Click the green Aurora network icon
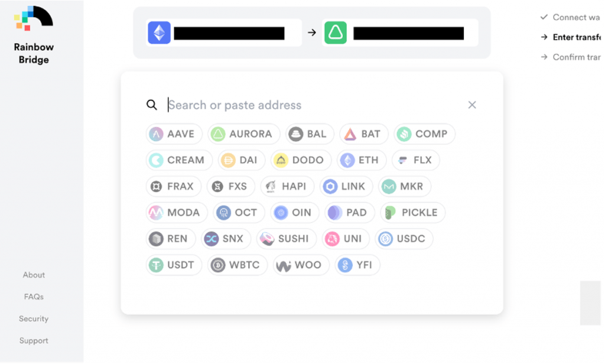This screenshot has width=605, height=364. (335, 33)
